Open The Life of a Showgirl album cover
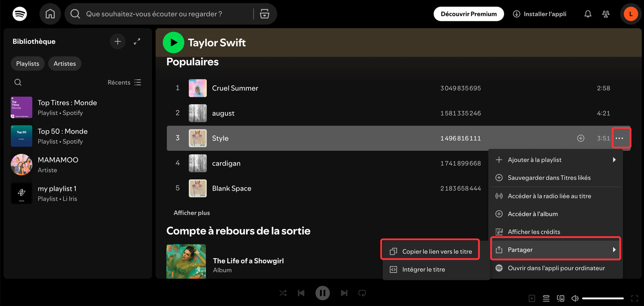Viewport: 644px width, 306px height. [x=186, y=261]
